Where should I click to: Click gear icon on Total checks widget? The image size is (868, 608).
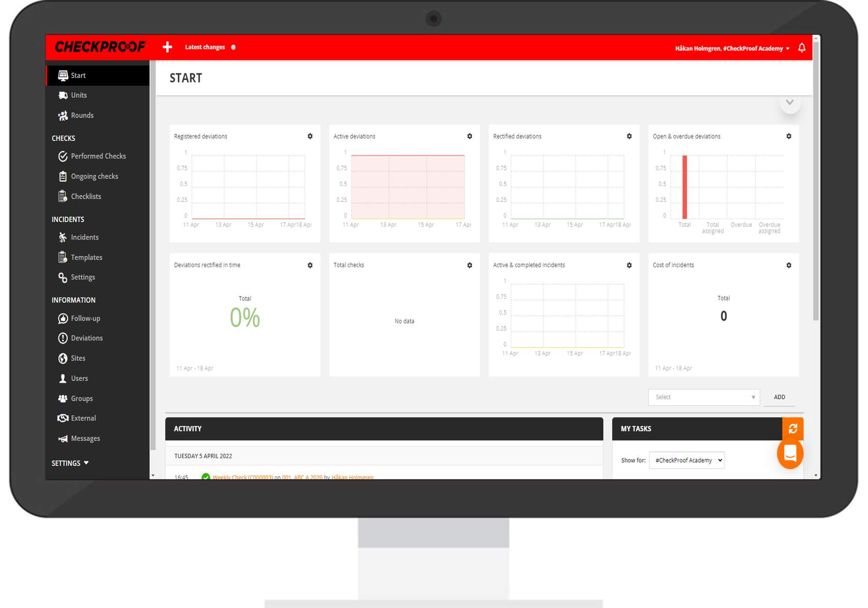(470, 265)
